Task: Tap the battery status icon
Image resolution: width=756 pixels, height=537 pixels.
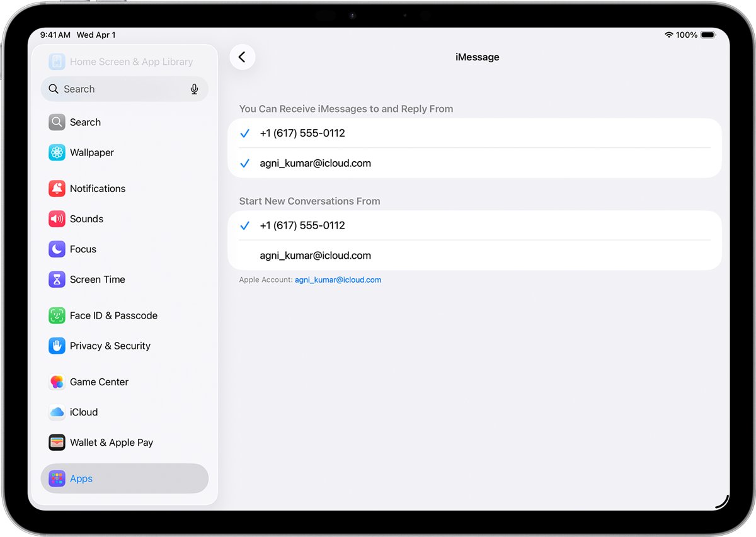Action: [x=708, y=35]
